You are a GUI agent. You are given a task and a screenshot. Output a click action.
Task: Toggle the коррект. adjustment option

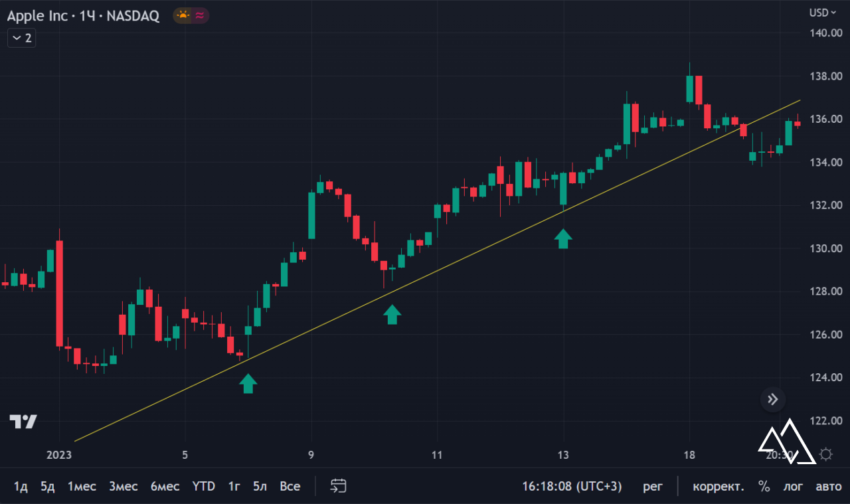coord(719,486)
